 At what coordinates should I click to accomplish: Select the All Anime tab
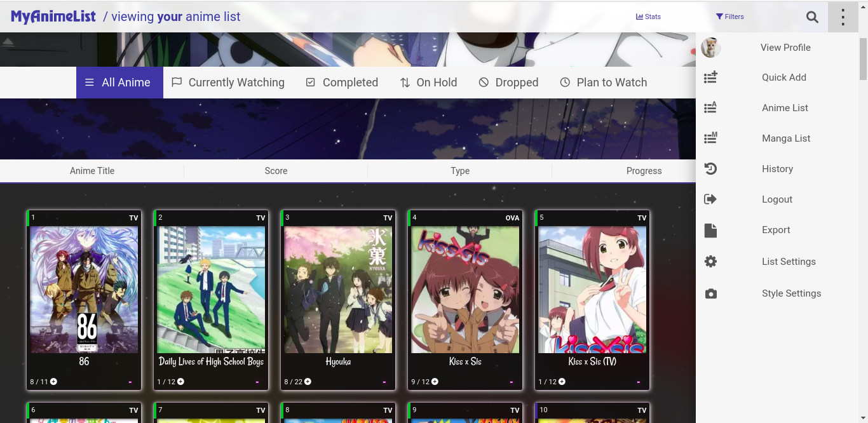tap(119, 83)
